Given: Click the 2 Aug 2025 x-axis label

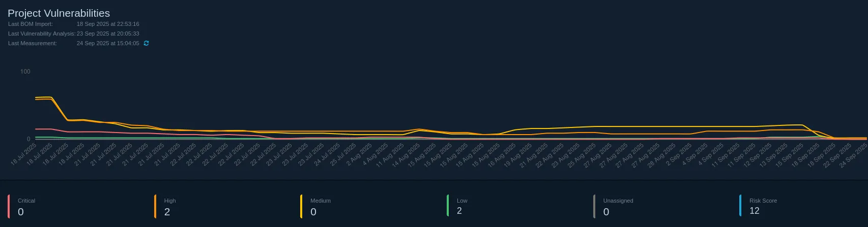Looking at the screenshot, I should (360, 155).
